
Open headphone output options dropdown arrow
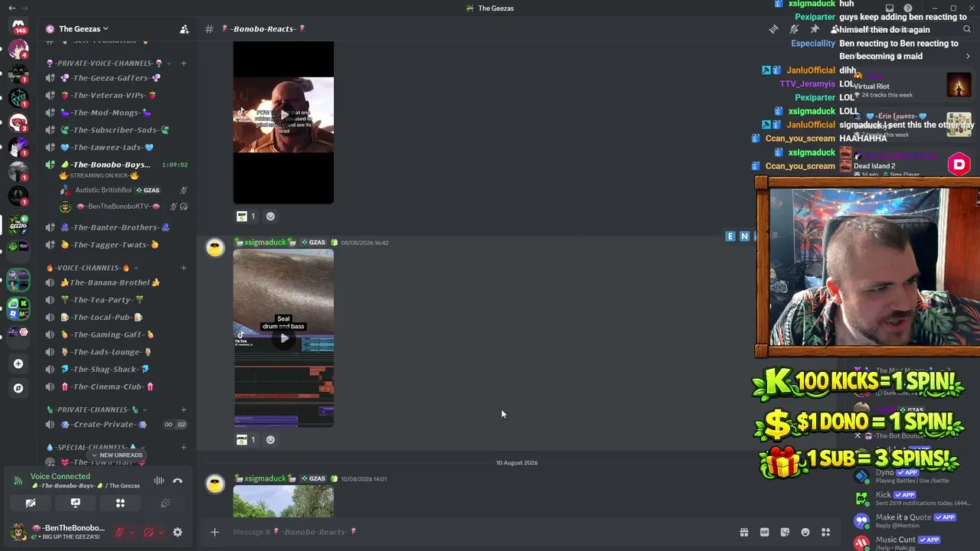pyautogui.click(x=161, y=533)
